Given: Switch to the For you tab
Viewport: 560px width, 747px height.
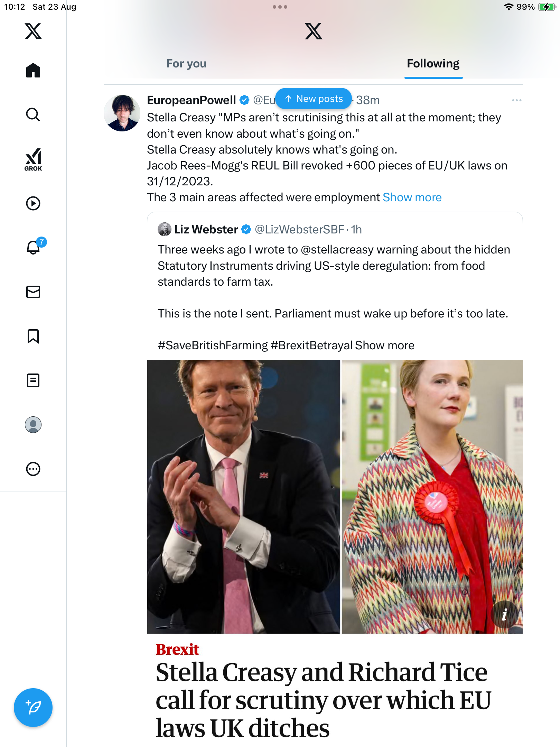Looking at the screenshot, I should [186, 64].
